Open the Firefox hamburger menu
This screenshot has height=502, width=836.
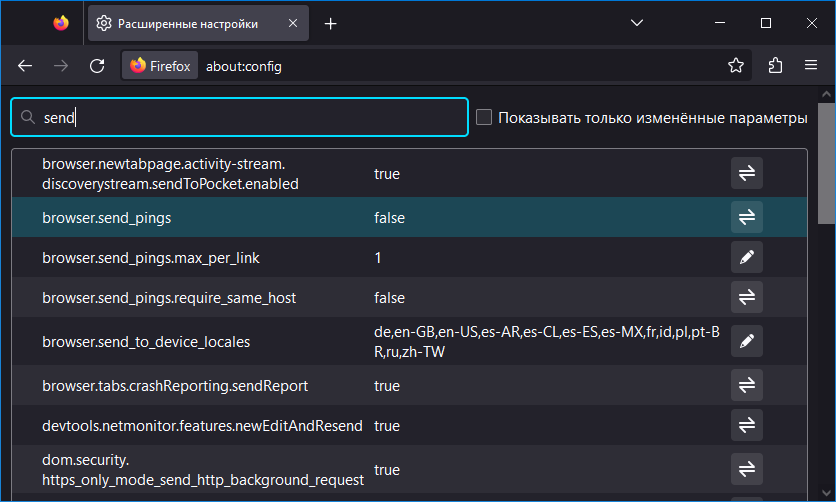[x=811, y=65]
